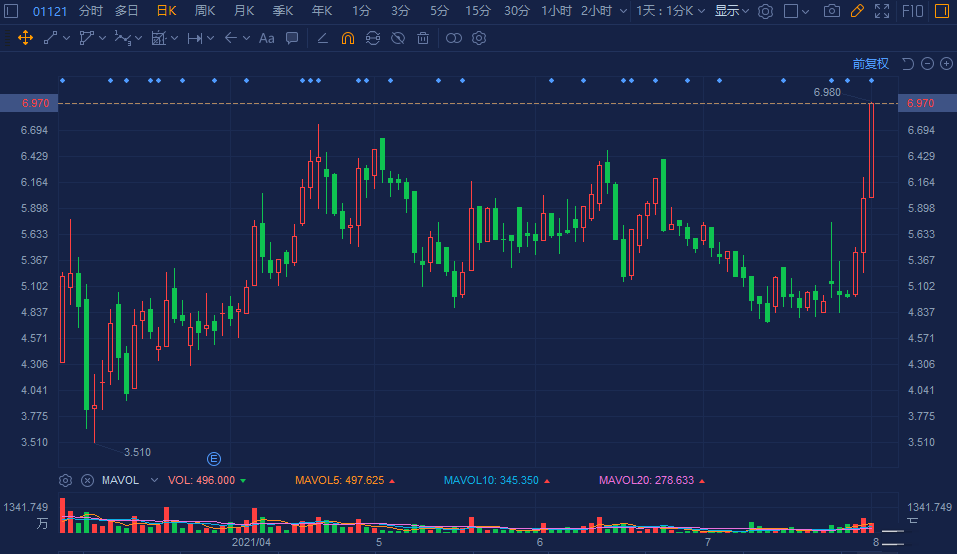Toggle the left sidebar panel icon
Image resolution: width=957 pixels, height=554 pixels.
click(x=11, y=11)
